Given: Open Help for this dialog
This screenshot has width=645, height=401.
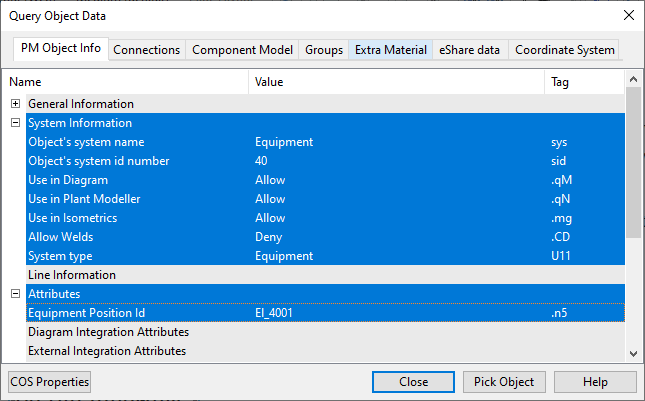Looking at the screenshot, I should 595,382.
